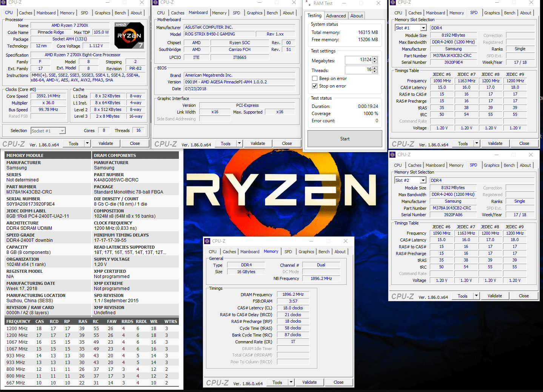Image resolution: width=543 pixels, height=392 pixels.
Task: Select the Testing tab in RAM Test
Action: point(314,15)
